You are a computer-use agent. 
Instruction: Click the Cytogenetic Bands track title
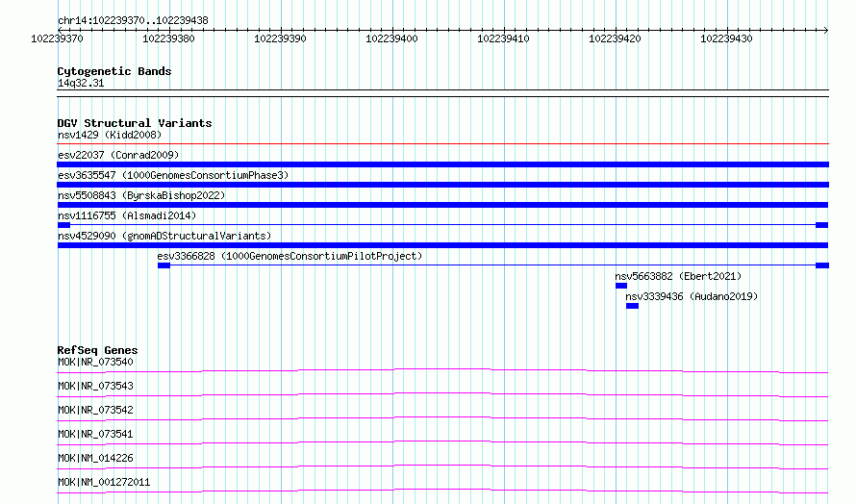pyautogui.click(x=114, y=71)
